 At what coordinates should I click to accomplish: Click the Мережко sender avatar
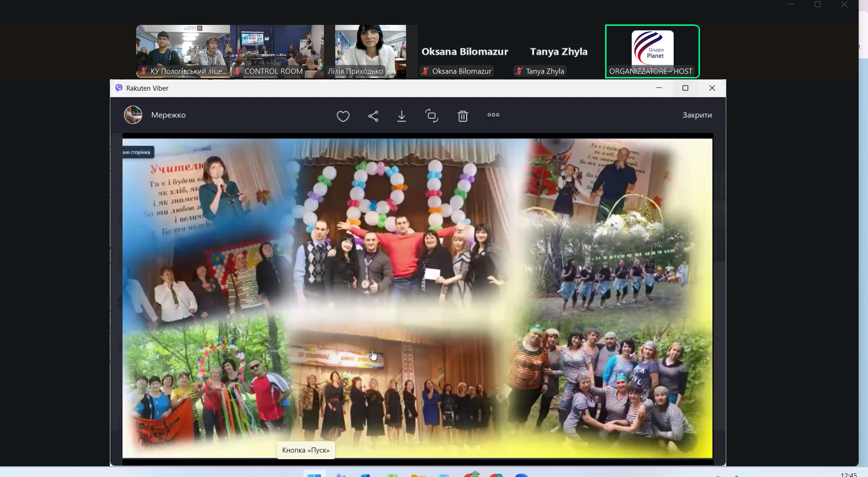coord(133,115)
